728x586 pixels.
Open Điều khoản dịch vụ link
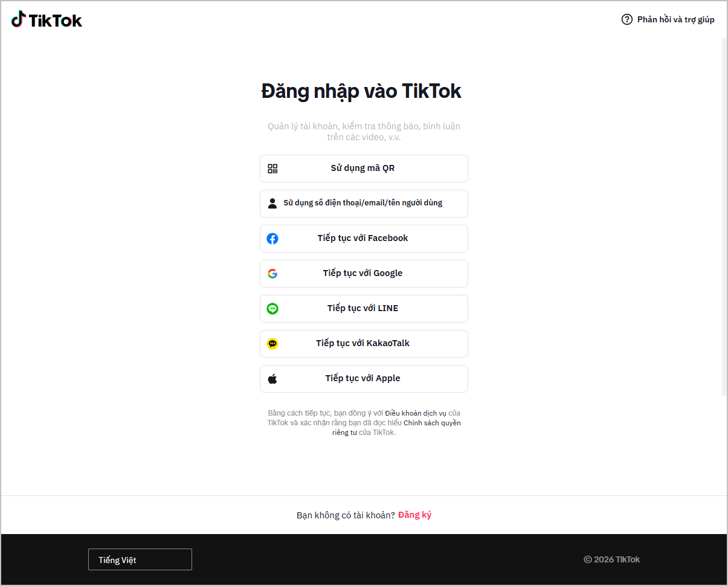coord(416,413)
